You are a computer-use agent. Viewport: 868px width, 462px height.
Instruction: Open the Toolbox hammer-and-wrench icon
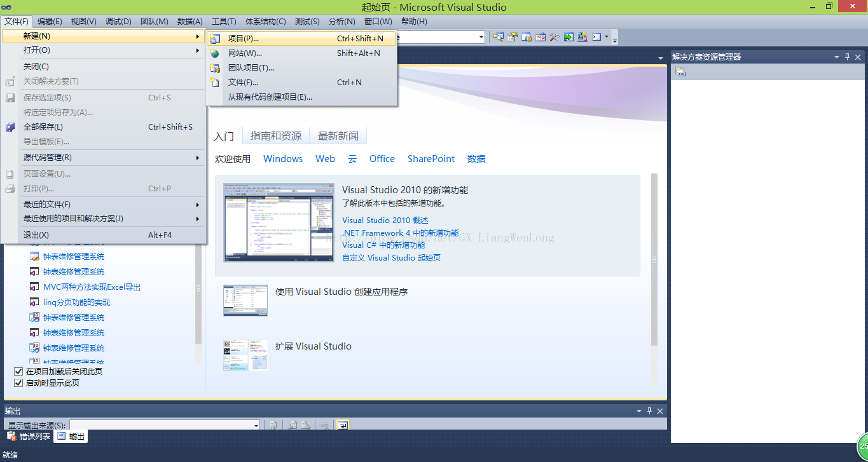[x=554, y=37]
